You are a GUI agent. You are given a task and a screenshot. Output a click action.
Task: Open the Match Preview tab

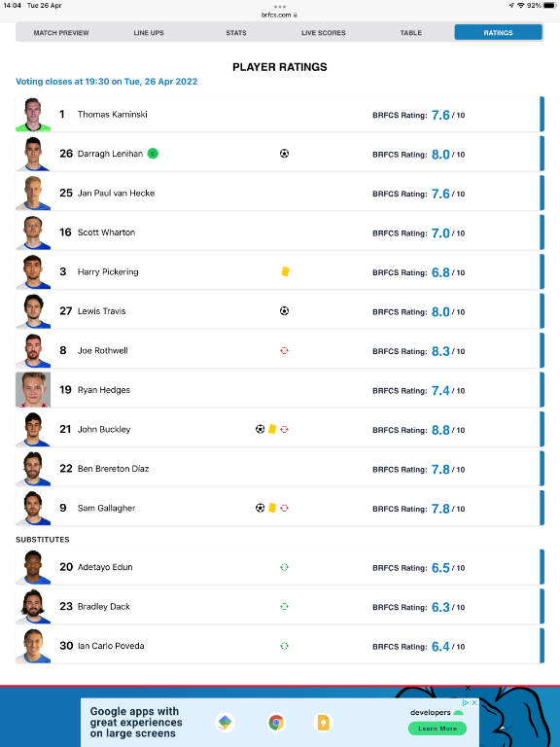coord(61,33)
